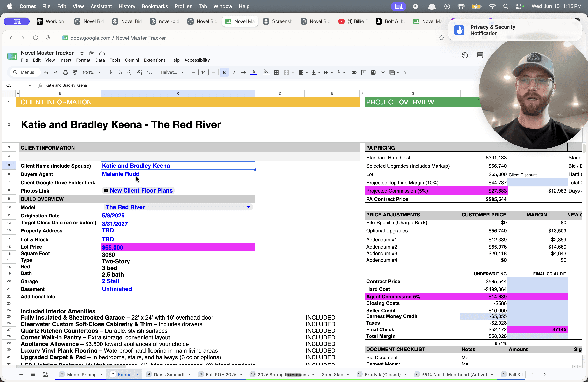Select the paint format tool
The height and width of the screenshot is (382, 588).
[75, 72]
